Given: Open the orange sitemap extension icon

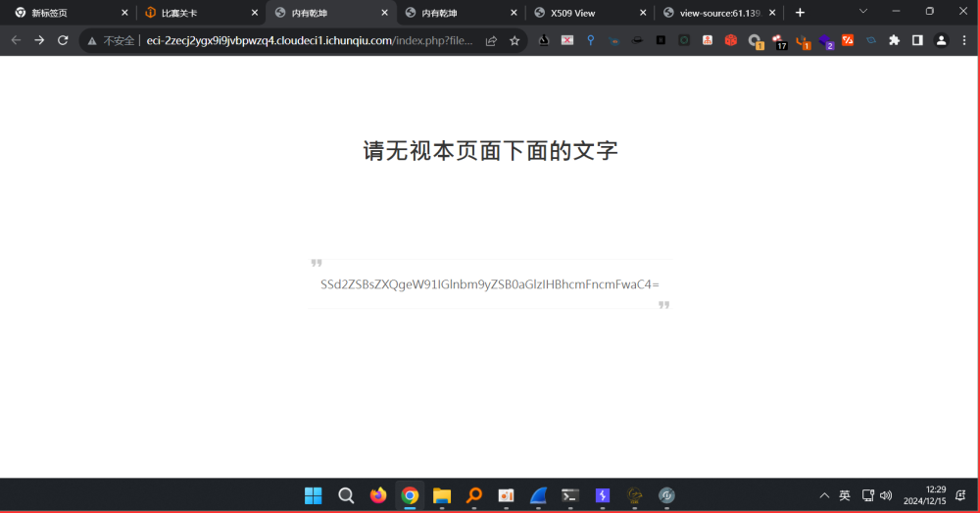Looking at the screenshot, I should [x=708, y=40].
